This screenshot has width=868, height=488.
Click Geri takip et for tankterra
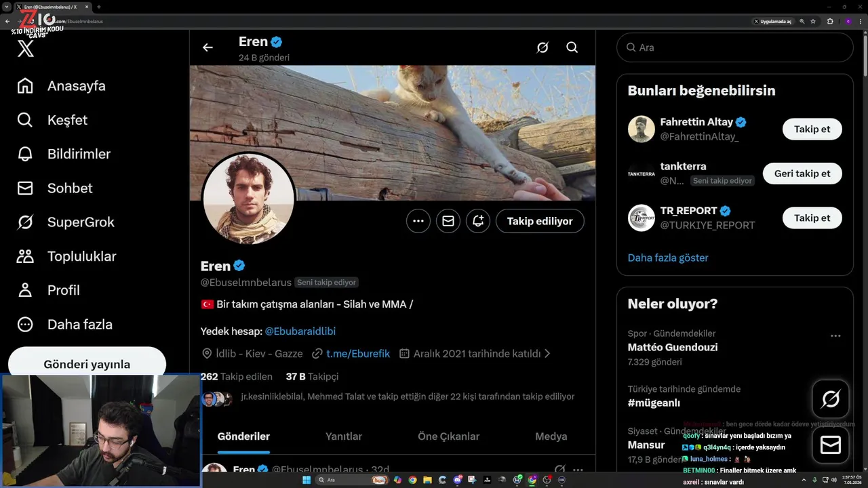(x=802, y=174)
